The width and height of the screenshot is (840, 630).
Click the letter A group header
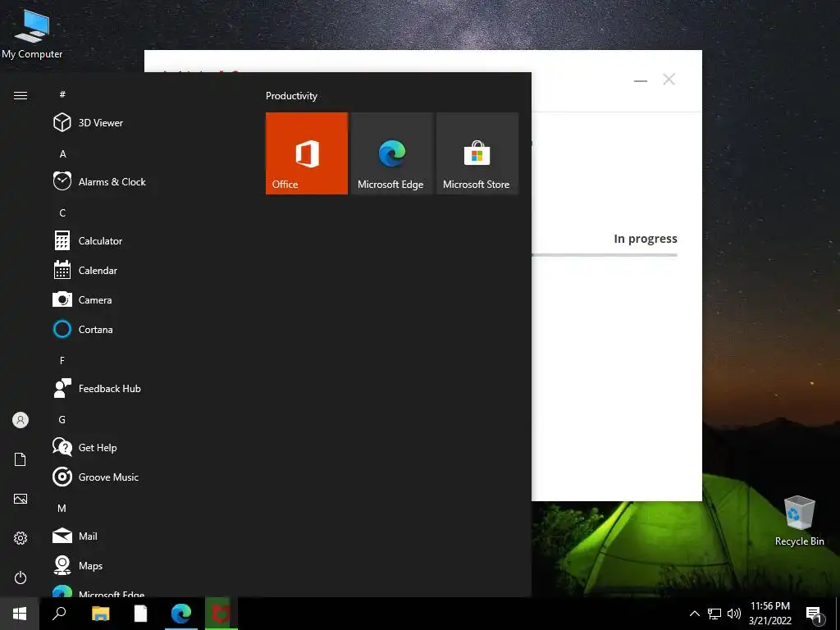(x=62, y=153)
